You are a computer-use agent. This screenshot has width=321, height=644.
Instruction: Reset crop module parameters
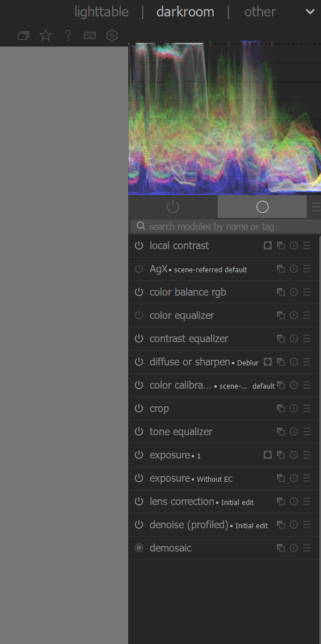(294, 409)
